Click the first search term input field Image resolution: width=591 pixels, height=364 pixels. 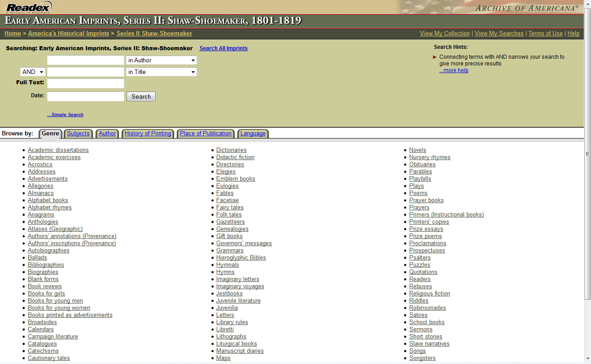point(86,60)
